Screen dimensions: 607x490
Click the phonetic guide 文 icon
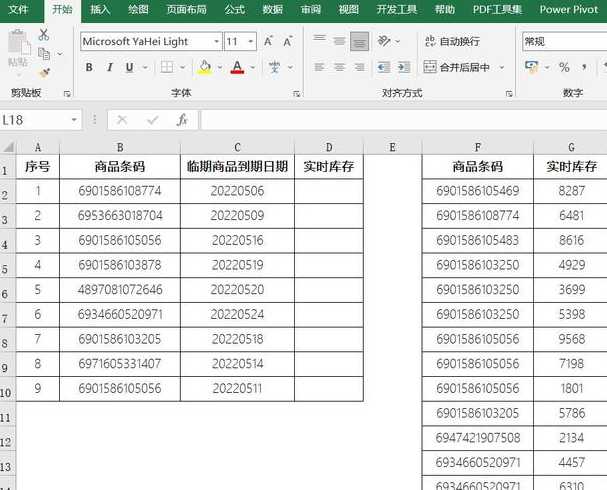pos(274,67)
